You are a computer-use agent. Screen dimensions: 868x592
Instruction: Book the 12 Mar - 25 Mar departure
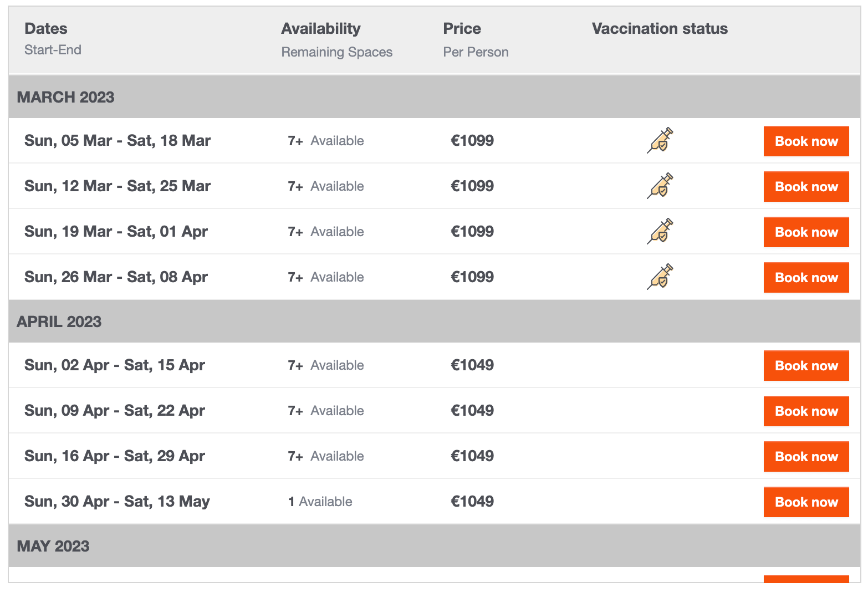(806, 186)
